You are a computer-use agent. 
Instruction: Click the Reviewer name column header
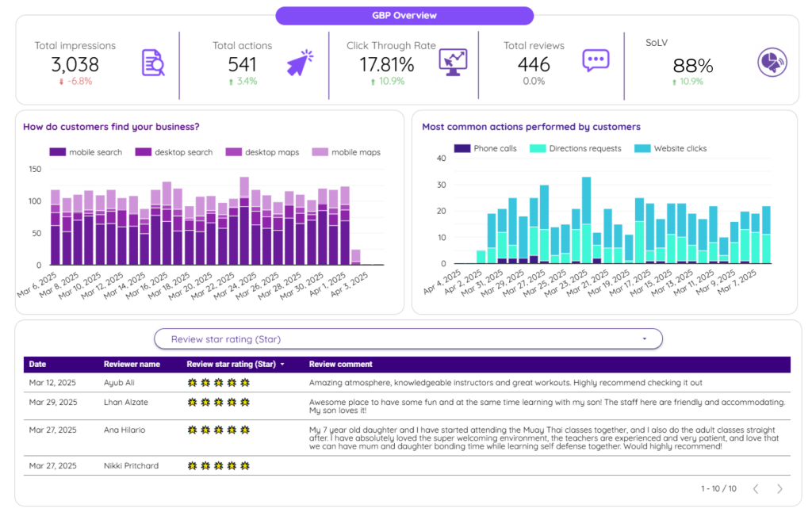(x=132, y=365)
